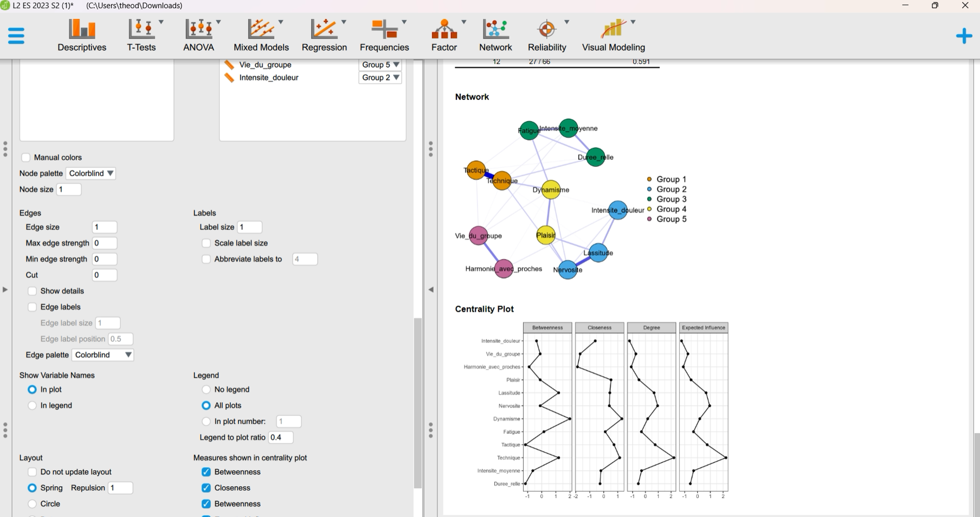Open the Descriptives analysis menu

coord(82,36)
